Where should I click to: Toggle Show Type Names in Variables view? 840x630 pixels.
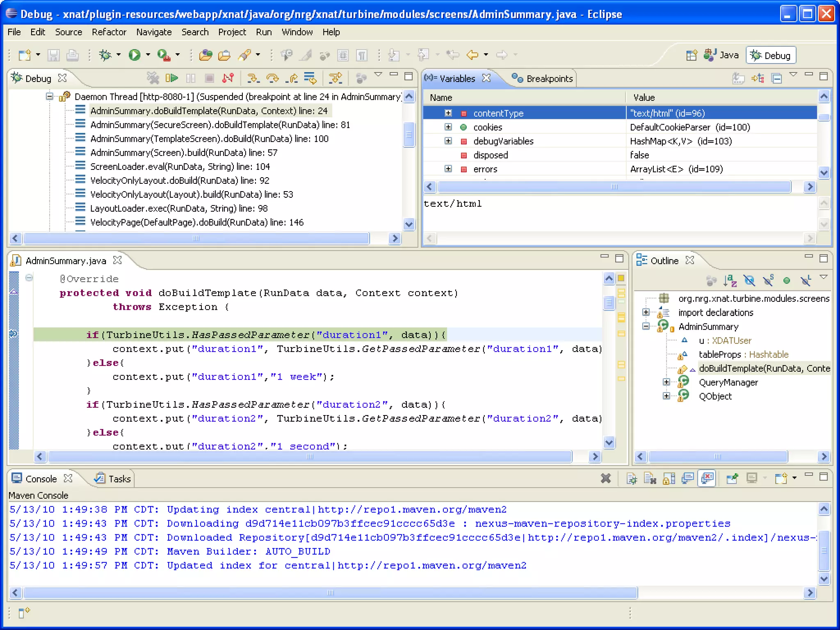click(738, 78)
